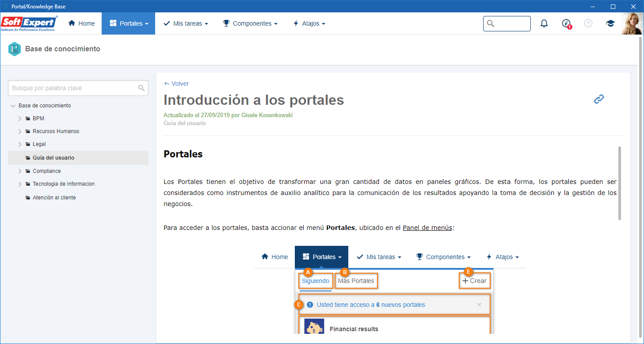Click the Tecnologia de Informacion folder icon
644x344 pixels.
pyautogui.click(x=28, y=184)
